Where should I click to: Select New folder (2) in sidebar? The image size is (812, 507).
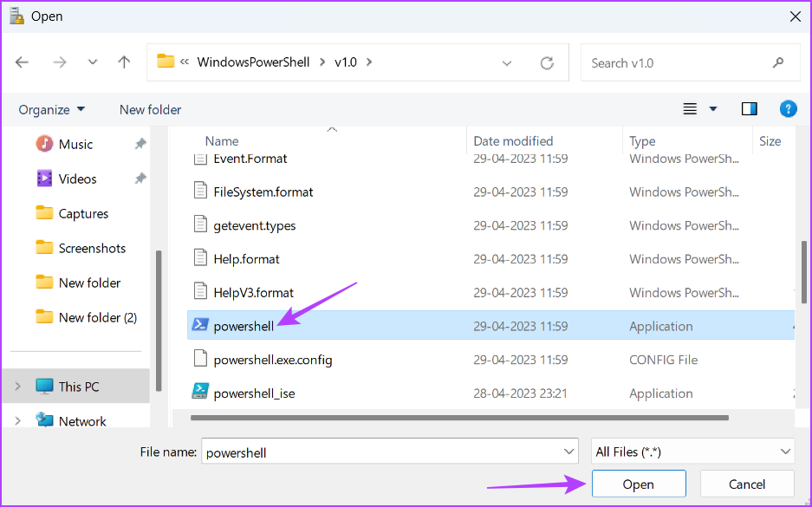(97, 318)
